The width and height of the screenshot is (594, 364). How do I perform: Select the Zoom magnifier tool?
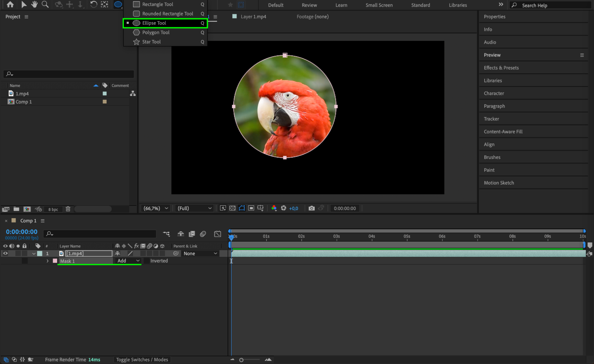tap(45, 4)
